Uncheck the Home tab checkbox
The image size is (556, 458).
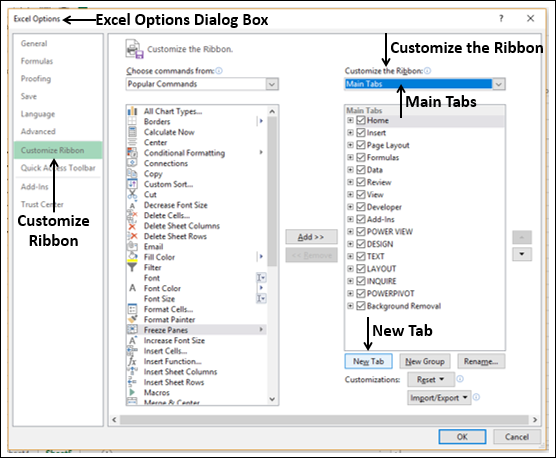[x=361, y=120]
